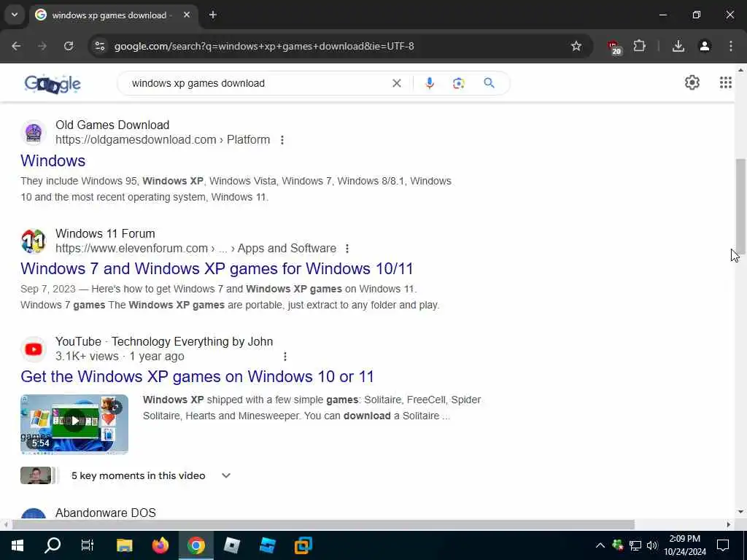Click the oldgamesdownload.com URL text
This screenshot has width=747, height=560.
click(x=136, y=139)
